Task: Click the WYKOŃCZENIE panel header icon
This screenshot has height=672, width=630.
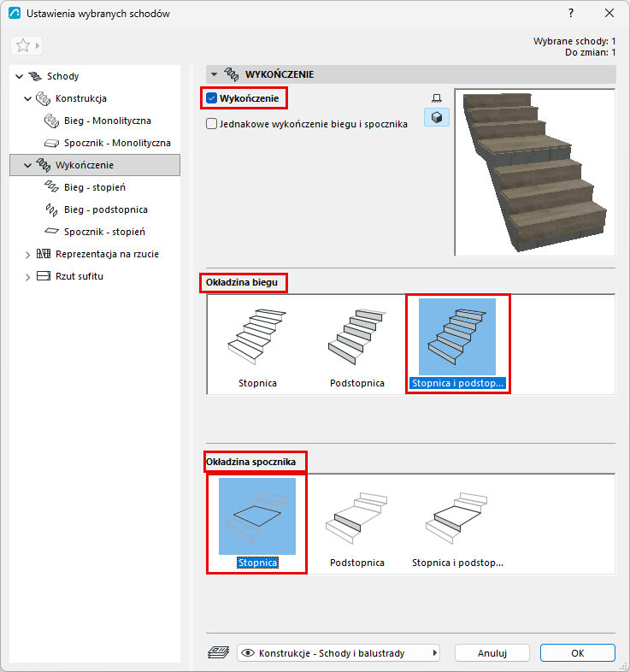Action: tap(232, 74)
